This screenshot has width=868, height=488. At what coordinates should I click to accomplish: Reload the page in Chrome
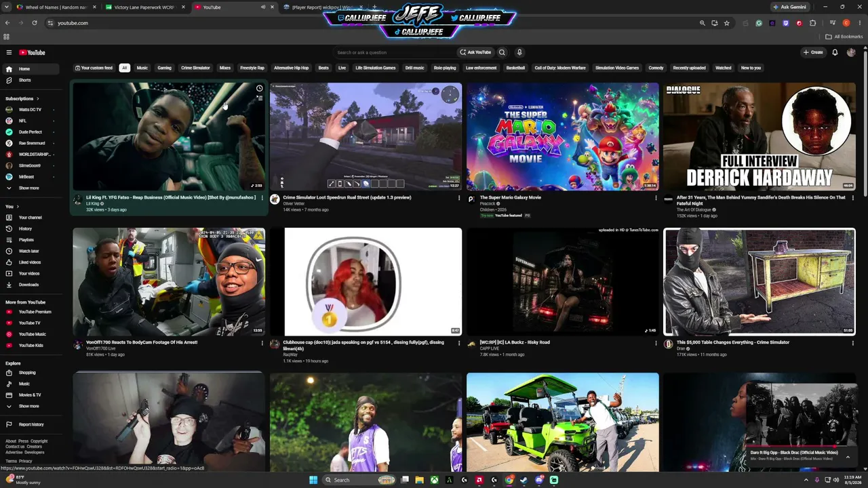(35, 23)
